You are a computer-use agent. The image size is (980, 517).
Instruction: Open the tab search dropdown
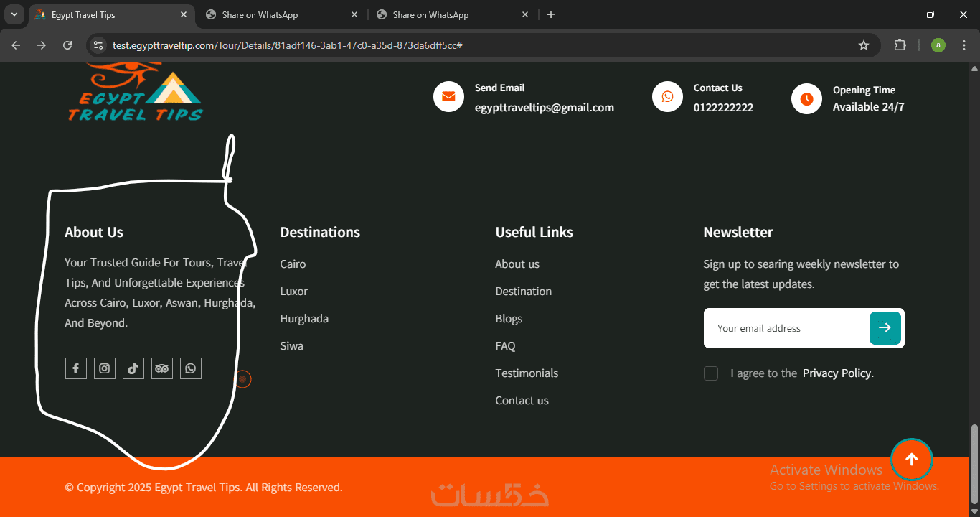point(14,14)
